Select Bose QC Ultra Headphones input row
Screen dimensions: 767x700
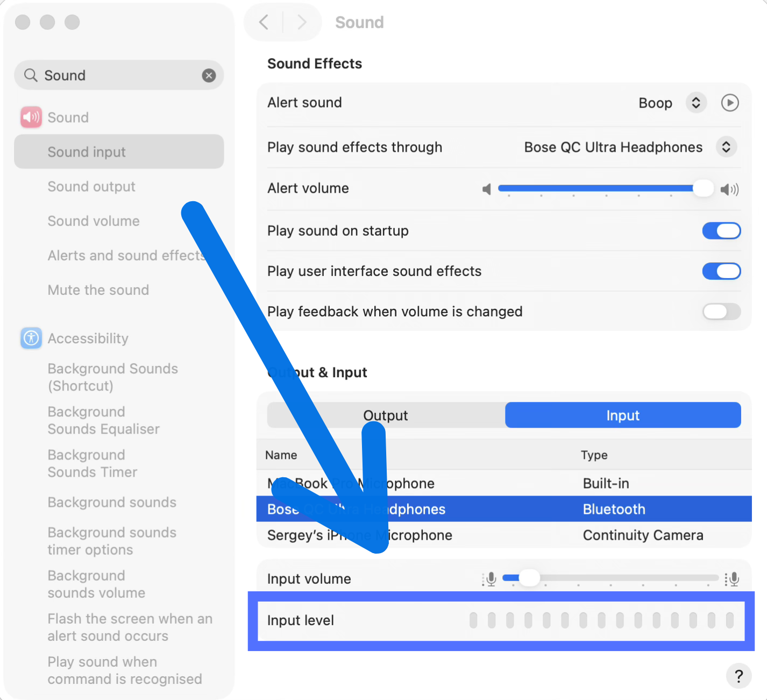[504, 509]
